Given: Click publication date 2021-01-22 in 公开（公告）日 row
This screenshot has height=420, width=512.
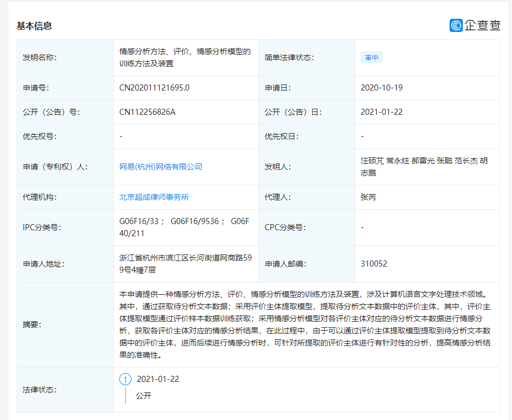Looking at the screenshot, I should coord(382,112).
